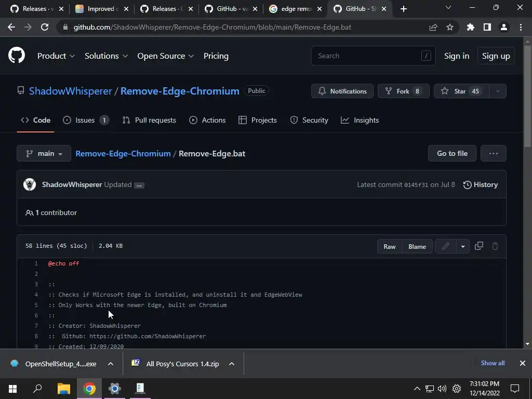The height and width of the screenshot is (399, 532).
Task: Open Remove-Edge-Chromium repo title link
Action: [180, 91]
